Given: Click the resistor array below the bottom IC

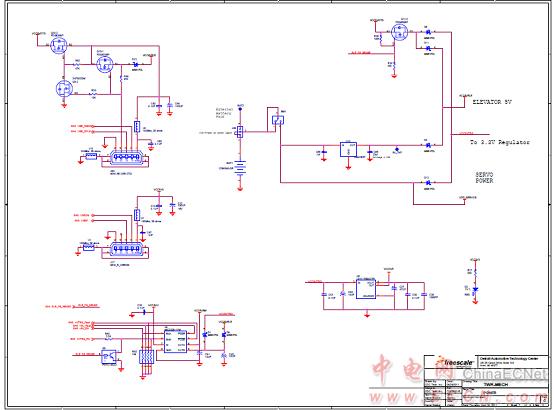Looking at the screenshot, I should (x=146, y=357).
